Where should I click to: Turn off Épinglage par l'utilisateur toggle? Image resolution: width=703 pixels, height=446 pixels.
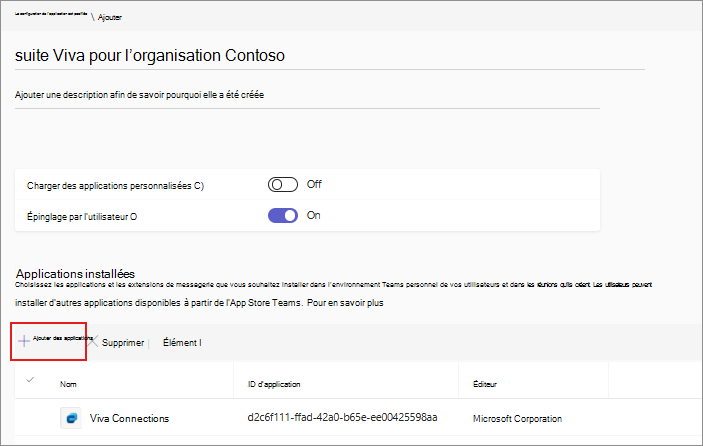283,216
